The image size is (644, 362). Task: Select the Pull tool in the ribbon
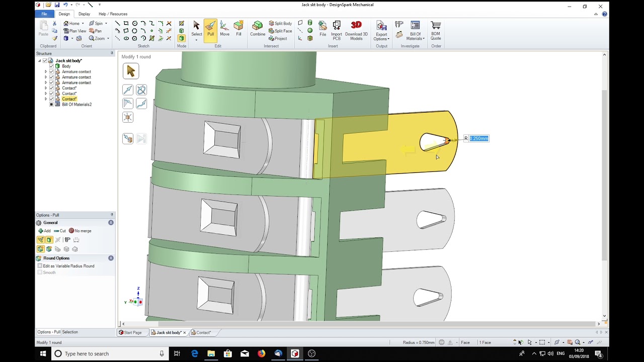pyautogui.click(x=210, y=30)
